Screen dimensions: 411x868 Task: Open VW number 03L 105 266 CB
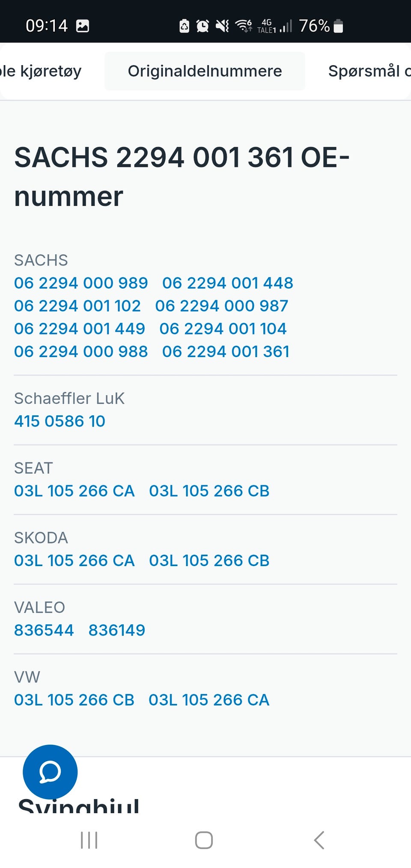tap(74, 700)
